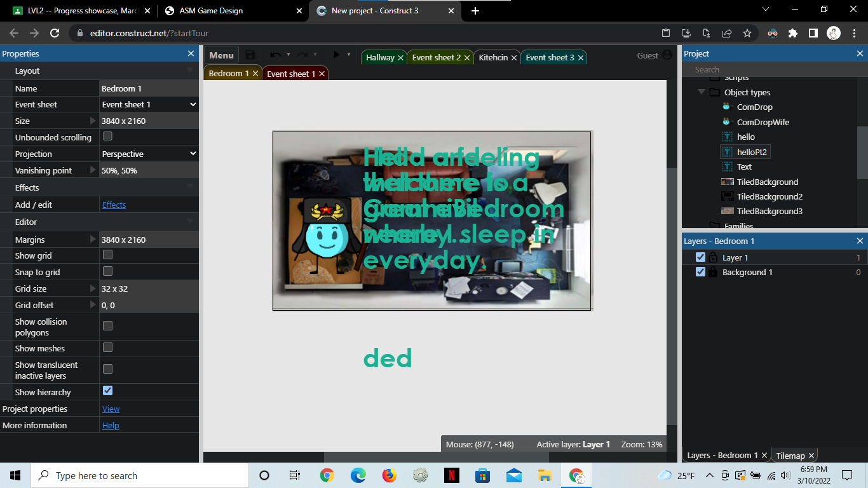
Task: Close the Project panel
Action: (860, 54)
